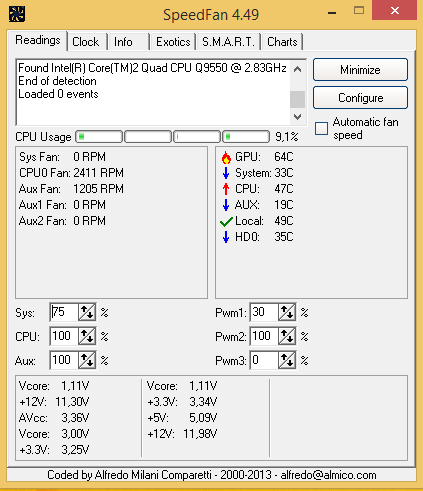Click the 'Aux2 Fan: 0 RPM' reading

[x=62, y=221]
